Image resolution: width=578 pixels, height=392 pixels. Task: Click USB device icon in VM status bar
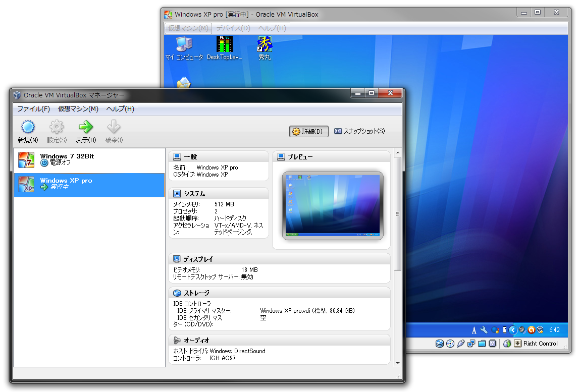click(x=460, y=344)
